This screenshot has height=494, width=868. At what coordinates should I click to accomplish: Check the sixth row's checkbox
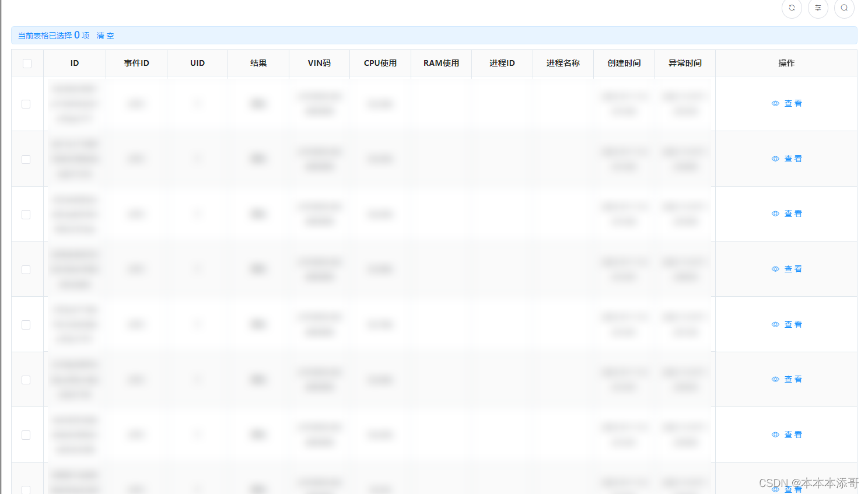26,380
